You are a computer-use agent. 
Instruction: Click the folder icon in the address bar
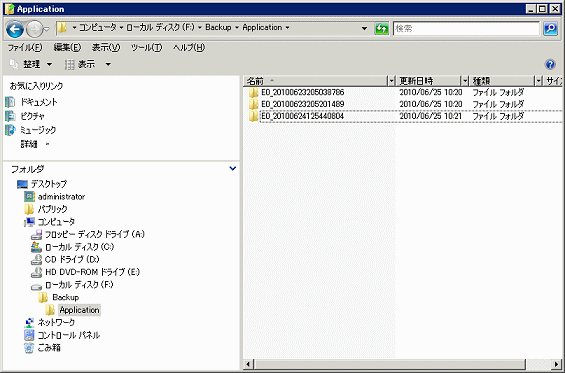(x=62, y=28)
